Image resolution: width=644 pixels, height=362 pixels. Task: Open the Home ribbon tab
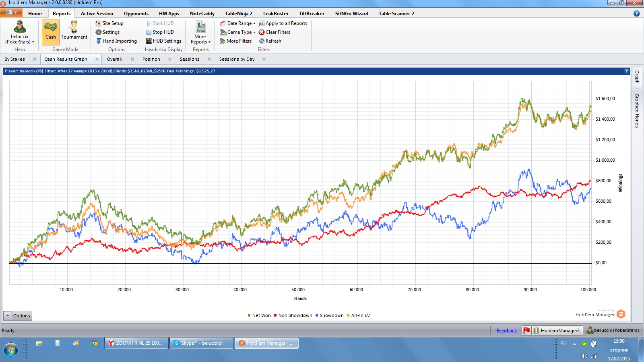pyautogui.click(x=35, y=13)
